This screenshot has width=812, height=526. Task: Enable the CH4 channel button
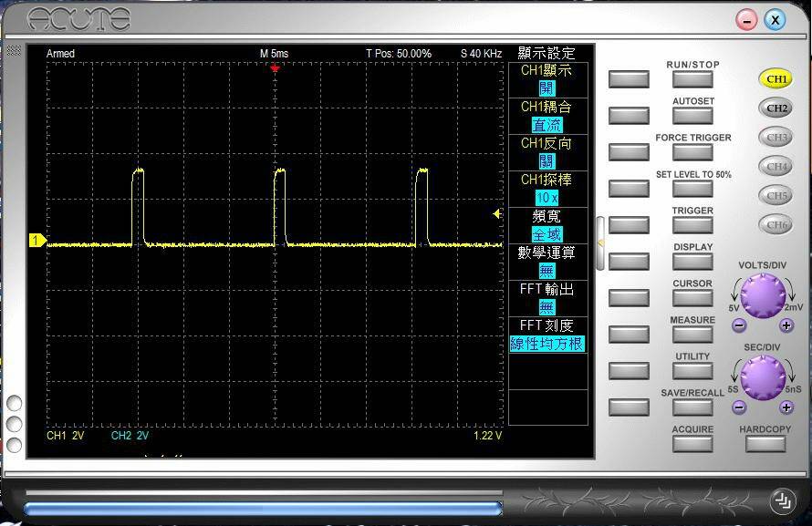(776, 166)
